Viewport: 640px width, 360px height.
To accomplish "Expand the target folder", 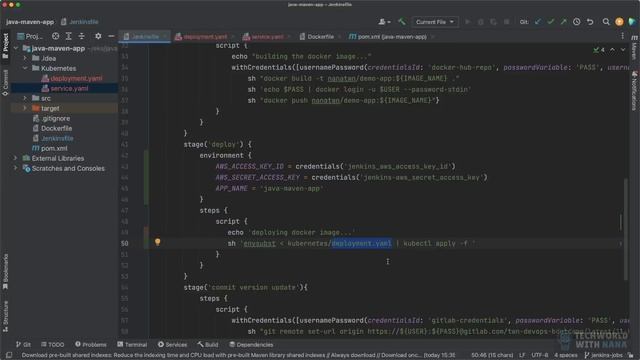I will [x=25, y=108].
